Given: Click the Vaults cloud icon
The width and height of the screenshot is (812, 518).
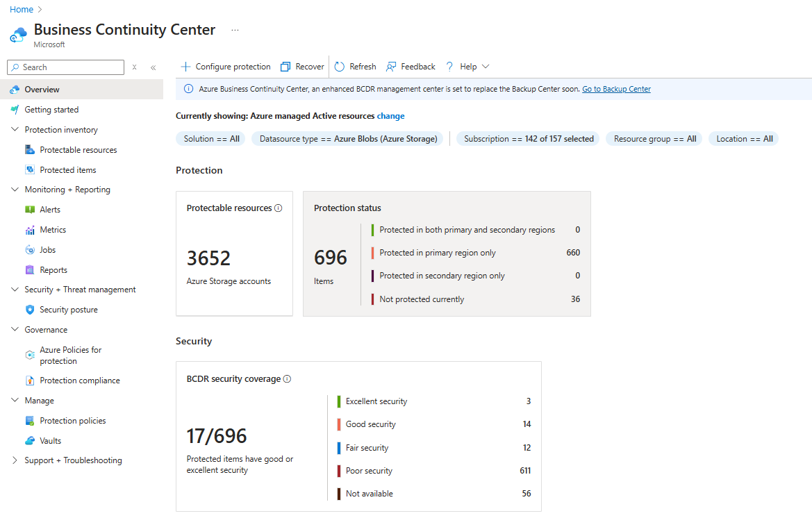Looking at the screenshot, I should (x=30, y=441).
